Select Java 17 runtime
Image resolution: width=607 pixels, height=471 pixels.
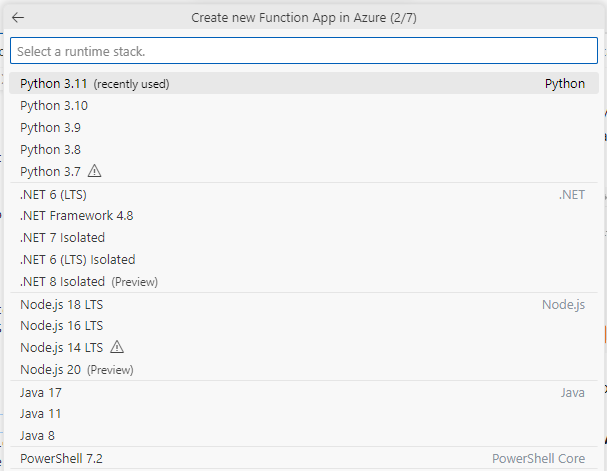coord(304,392)
